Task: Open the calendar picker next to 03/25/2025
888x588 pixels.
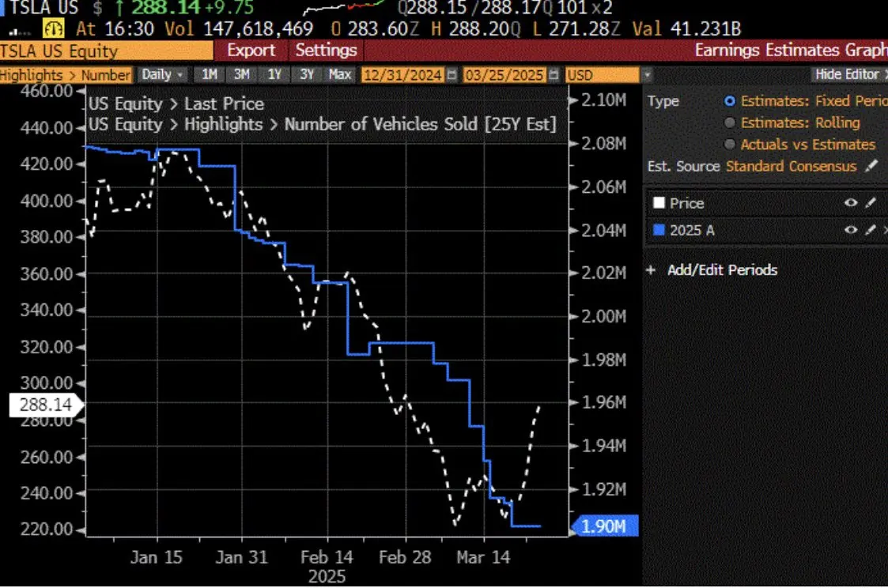Action: pyautogui.click(x=554, y=75)
